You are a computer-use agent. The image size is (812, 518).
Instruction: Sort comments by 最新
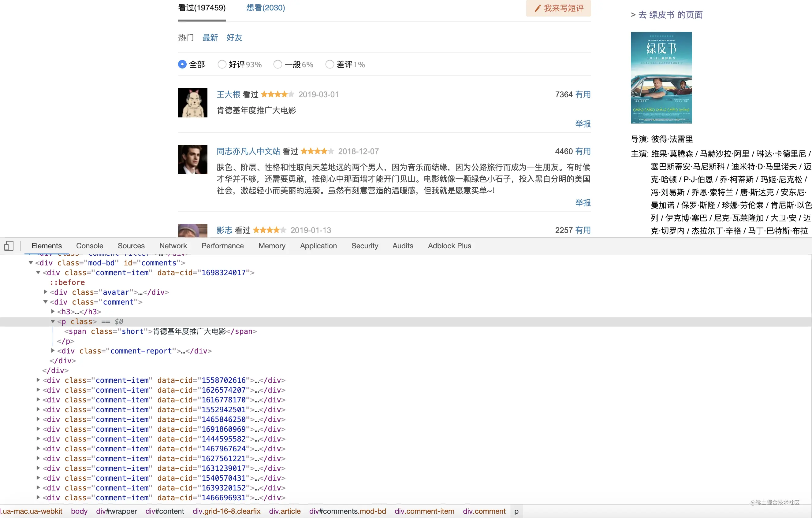[x=210, y=37]
